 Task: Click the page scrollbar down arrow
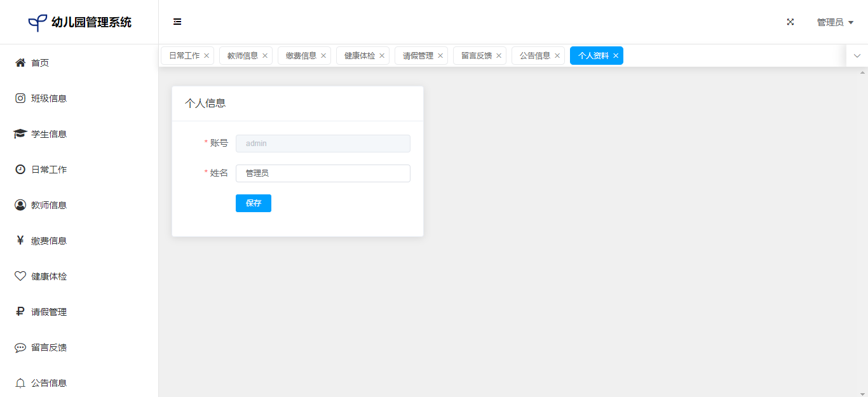864,394
